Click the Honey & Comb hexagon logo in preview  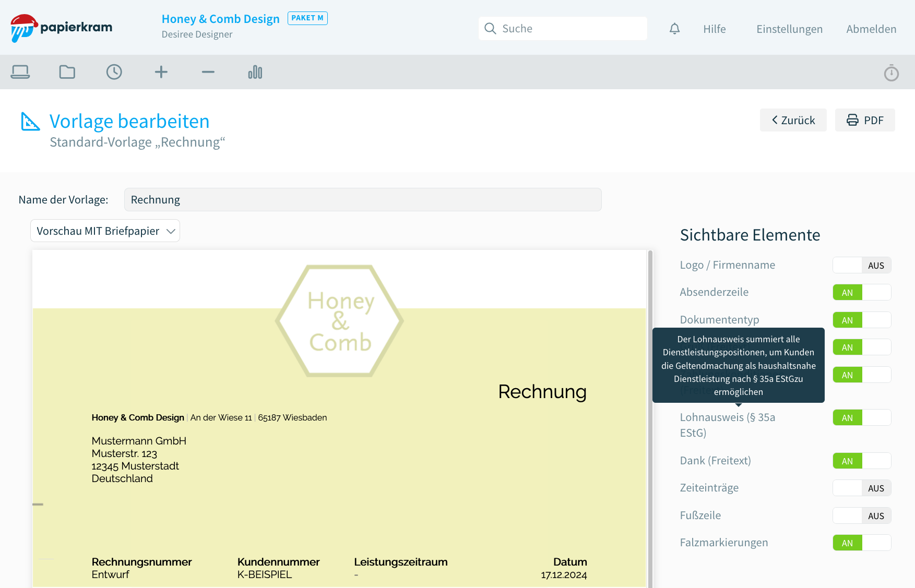point(339,321)
